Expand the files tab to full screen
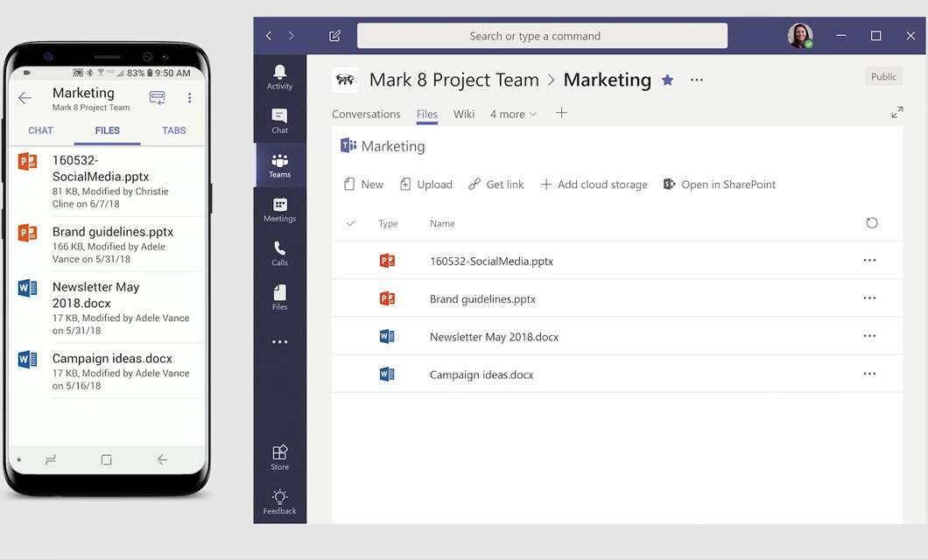The width and height of the screenshot is (928, 560). pos(896,113)
